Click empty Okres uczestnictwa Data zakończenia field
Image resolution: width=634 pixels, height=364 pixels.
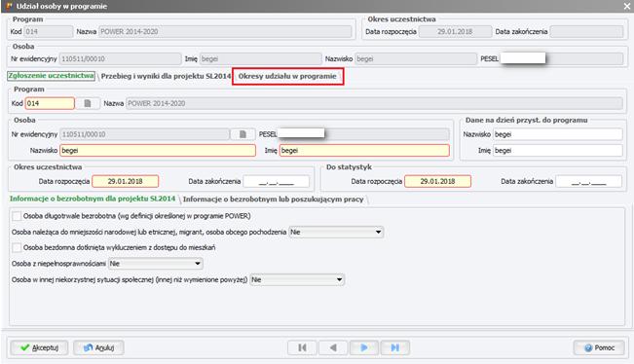point(277,181)
